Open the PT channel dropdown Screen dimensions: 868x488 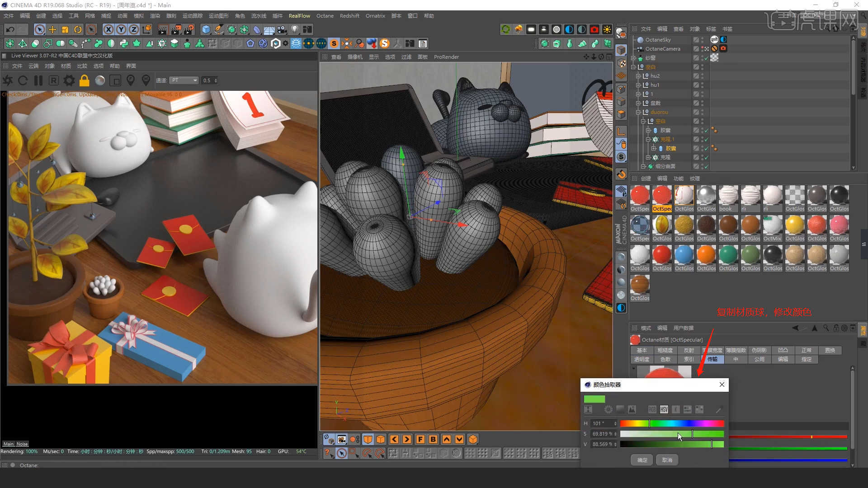(x=184, y=80)
